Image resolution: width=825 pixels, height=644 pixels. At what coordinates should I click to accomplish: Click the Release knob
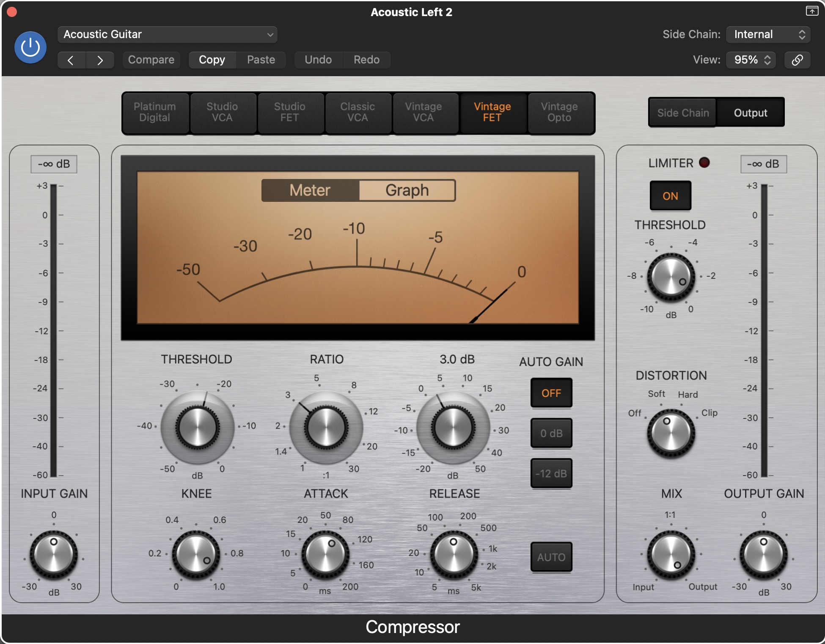(x=454, y=555)
